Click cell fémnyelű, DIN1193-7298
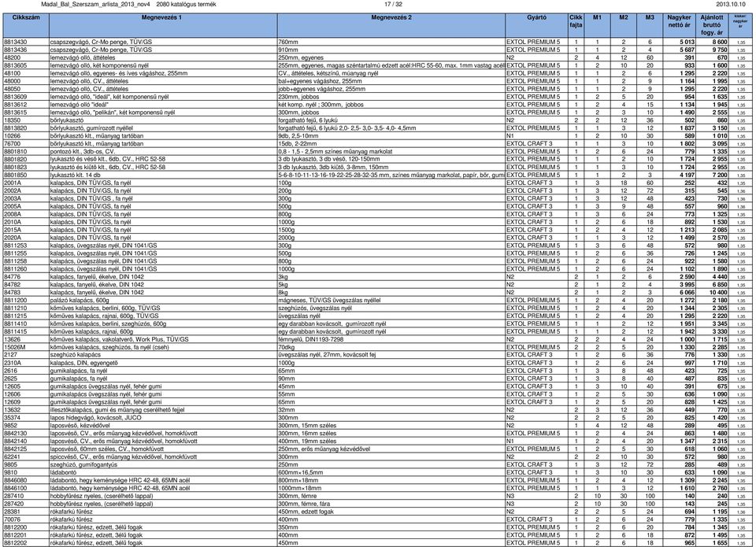Image resolution: width=756 pixels, height=547 pixels. (x=311, y=339)
